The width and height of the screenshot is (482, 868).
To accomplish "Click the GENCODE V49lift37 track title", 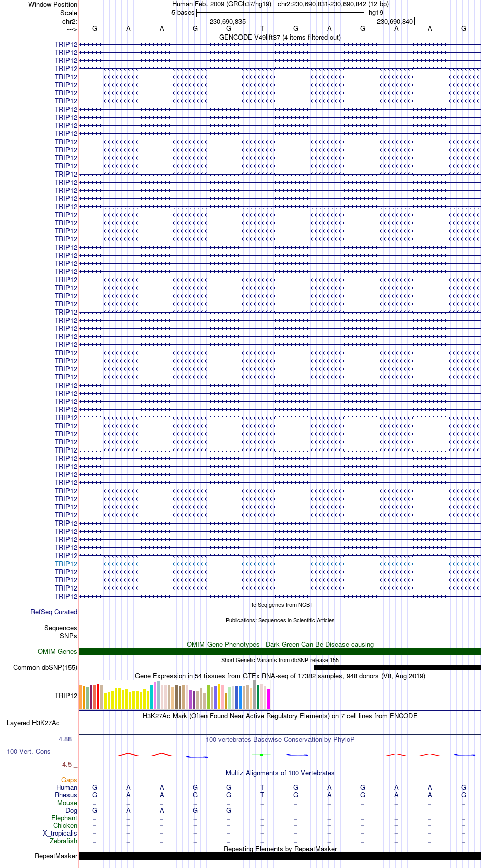I will point(280,37).
